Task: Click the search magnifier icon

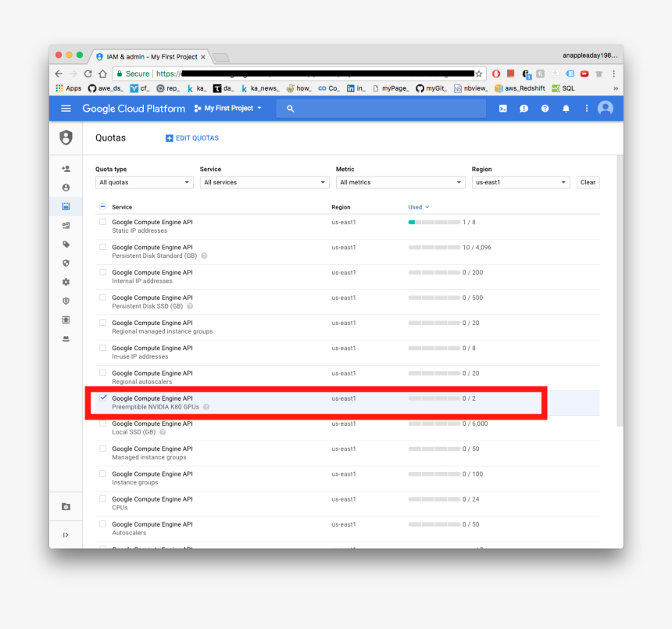Action: [x=291, y=109]
